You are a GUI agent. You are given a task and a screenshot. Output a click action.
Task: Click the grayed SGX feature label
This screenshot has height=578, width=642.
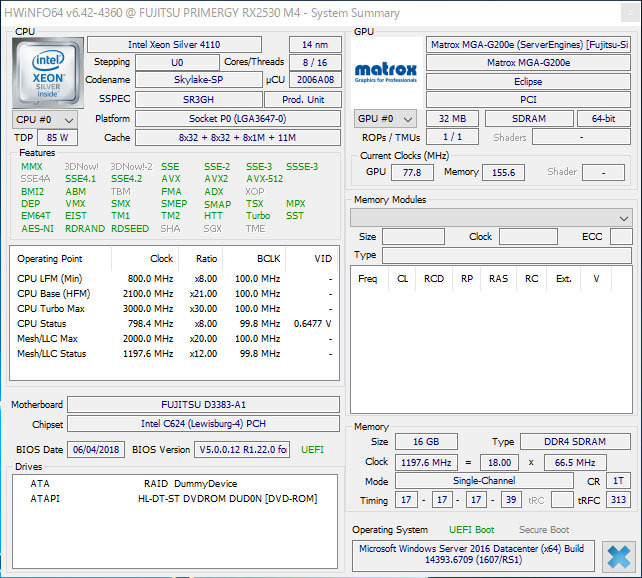pyautogui.click(x=212, y=228)
